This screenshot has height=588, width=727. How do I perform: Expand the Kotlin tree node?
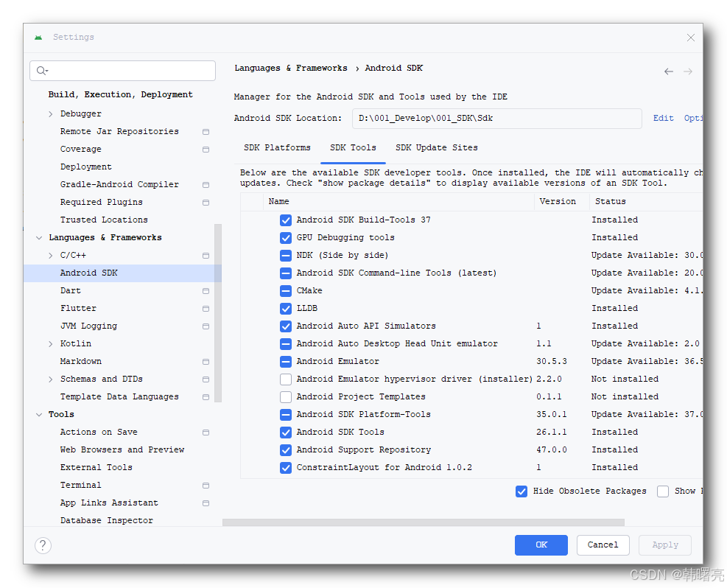[51, 343]
